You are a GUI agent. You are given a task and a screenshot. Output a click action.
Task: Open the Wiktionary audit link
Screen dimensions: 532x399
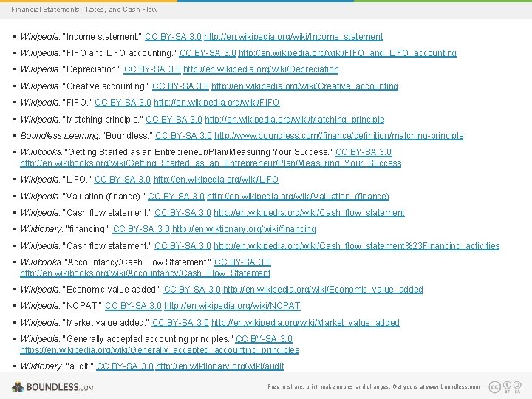(219, 366)
